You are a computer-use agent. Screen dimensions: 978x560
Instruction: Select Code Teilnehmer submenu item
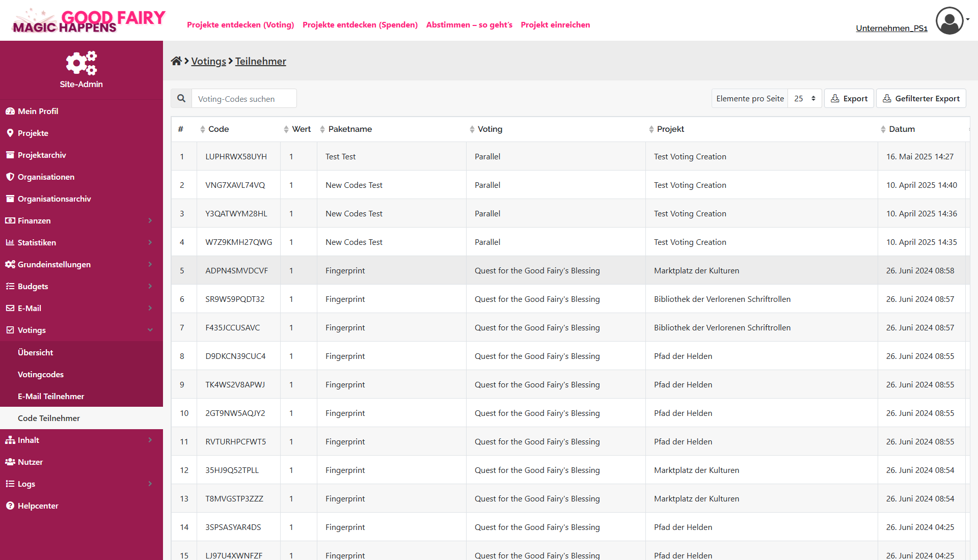pos(81,418)
